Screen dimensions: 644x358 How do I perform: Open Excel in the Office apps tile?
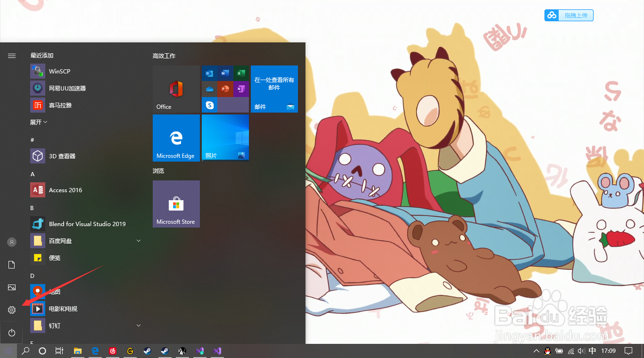click(x=241, y=73)
